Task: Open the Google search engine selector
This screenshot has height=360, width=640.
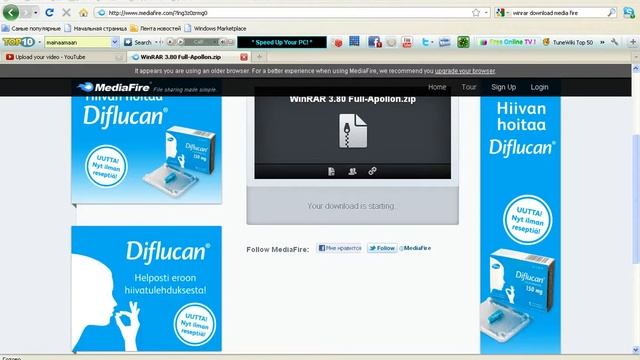Action: pos(502,13)
